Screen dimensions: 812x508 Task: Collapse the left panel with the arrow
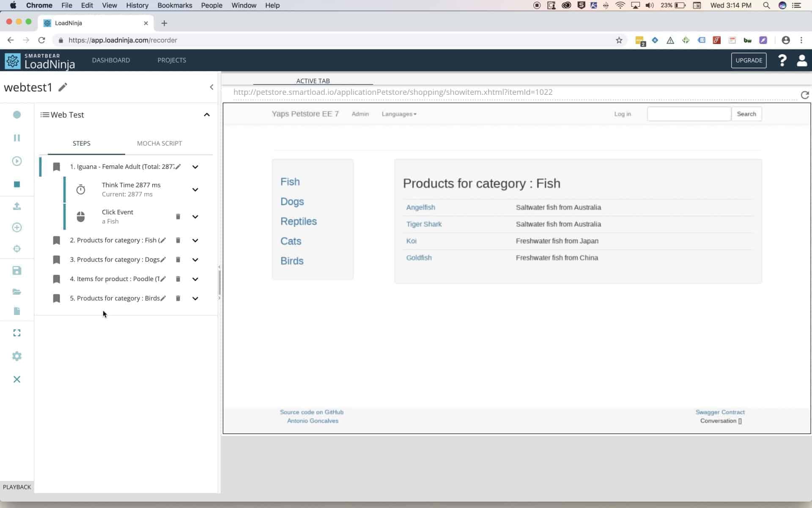click(x=211, y=87)
